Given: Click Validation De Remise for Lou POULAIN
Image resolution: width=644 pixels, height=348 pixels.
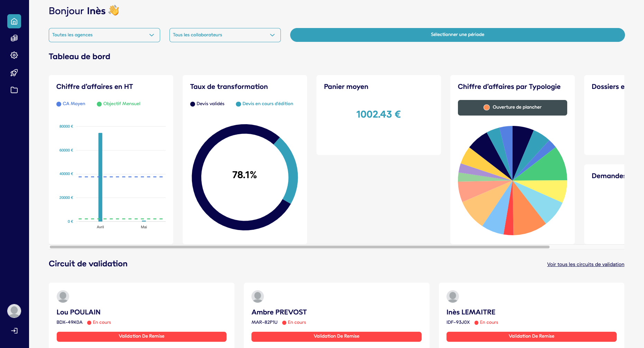Looking at the screenshot, I should [141, 337].
